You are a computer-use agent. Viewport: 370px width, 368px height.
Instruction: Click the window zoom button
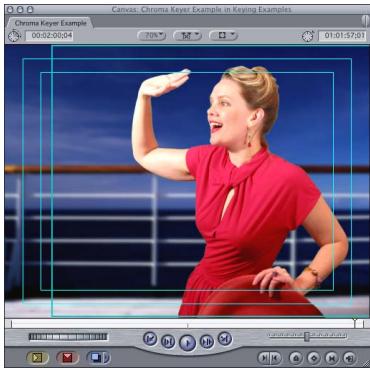coord(30,9)
